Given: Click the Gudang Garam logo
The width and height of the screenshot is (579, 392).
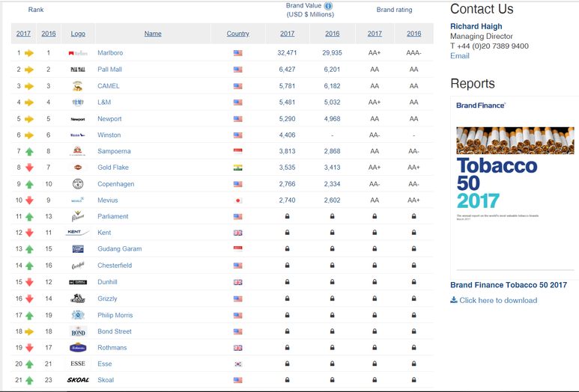Looking at the screenshot, I should pyautogui.click(x=78, y=249).
